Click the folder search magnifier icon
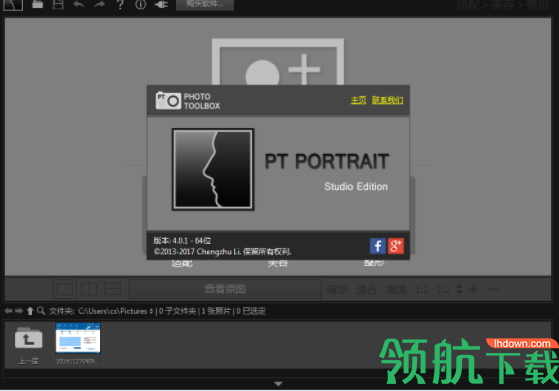559x391 pixels. [x=41, y=311]
